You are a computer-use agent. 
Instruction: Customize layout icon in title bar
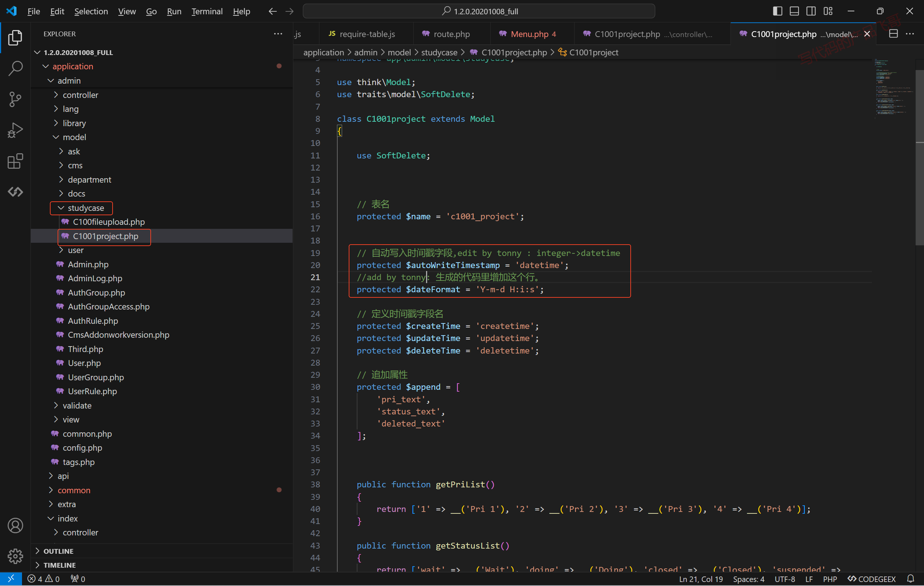[x=828, y=11]
